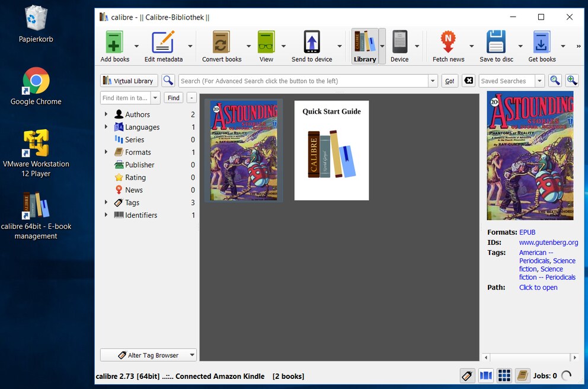Click the Virtual Library button

point(129,81)
